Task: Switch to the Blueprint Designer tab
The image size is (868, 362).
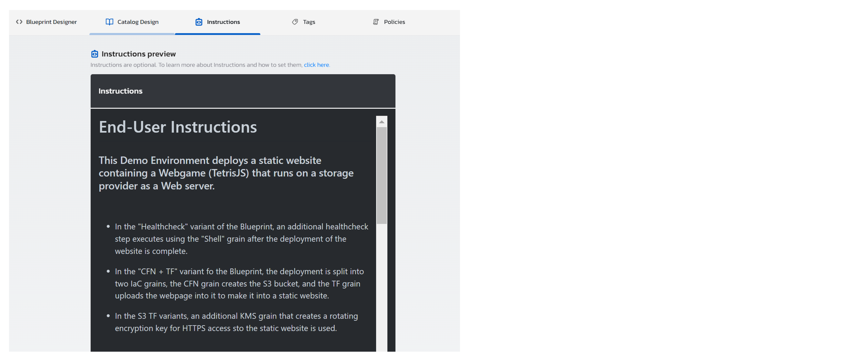Action: [51, 22]
